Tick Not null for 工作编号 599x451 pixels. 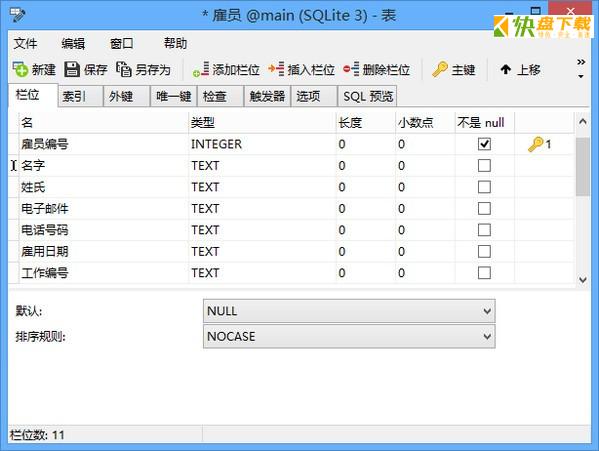484,273
